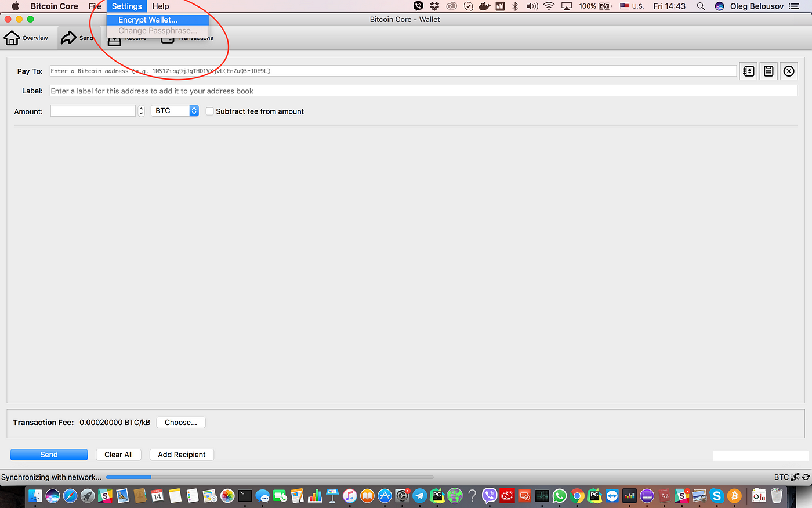812x508 pixels.
Task: Click the Label input field
Action: coord(423,91)
